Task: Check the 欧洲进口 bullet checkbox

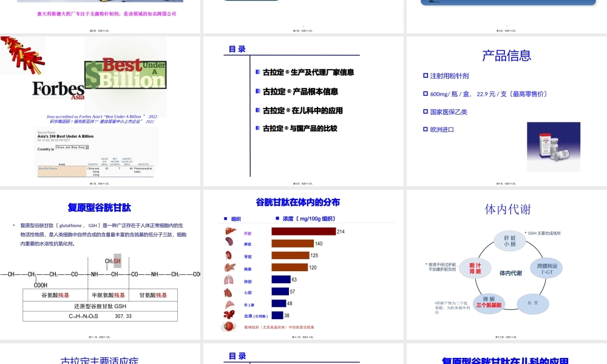Action: (x=426, y=129)
